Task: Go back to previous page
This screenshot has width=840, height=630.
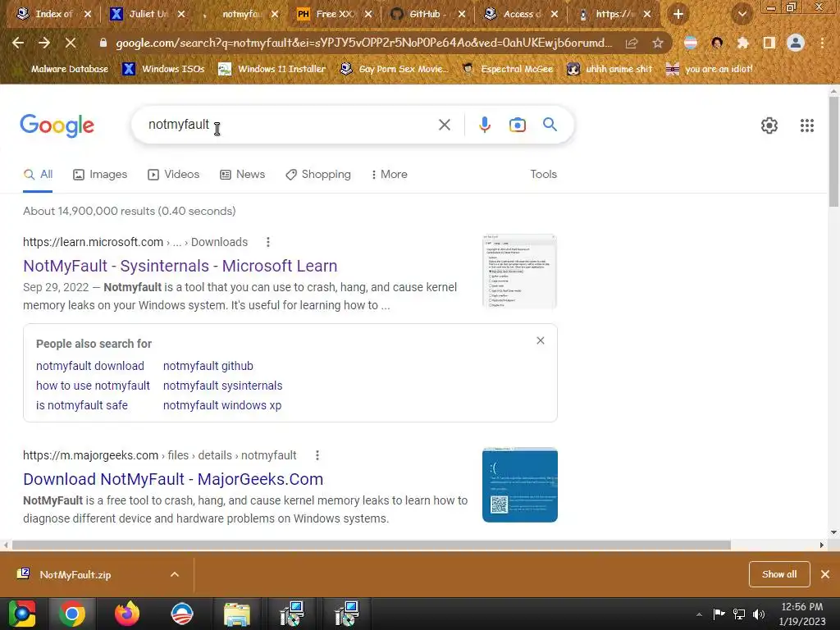Action: 18,43
